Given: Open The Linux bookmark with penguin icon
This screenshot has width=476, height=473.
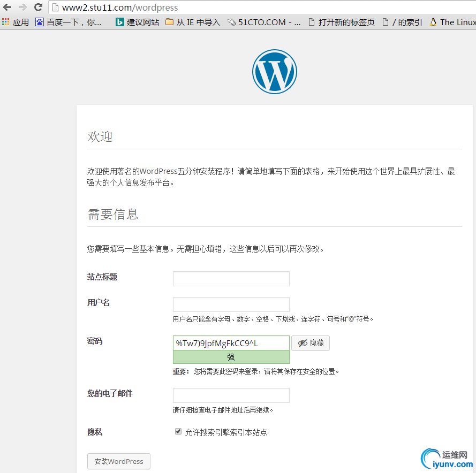Looking at the screenshot, I should pos(452,22).
